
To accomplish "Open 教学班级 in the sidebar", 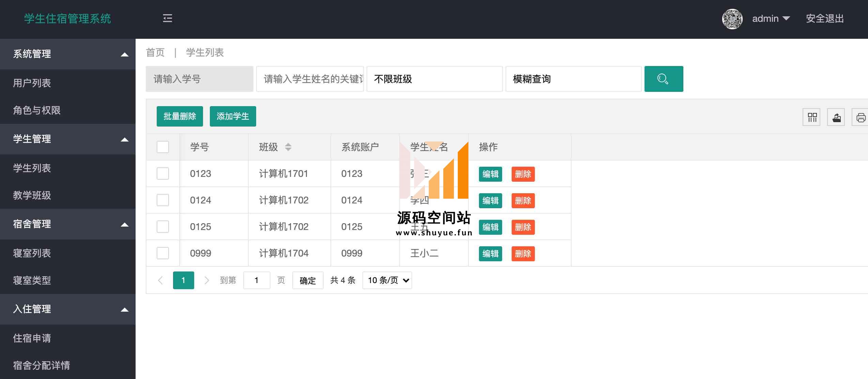I will pyautogui.click(x=68, y=195).
